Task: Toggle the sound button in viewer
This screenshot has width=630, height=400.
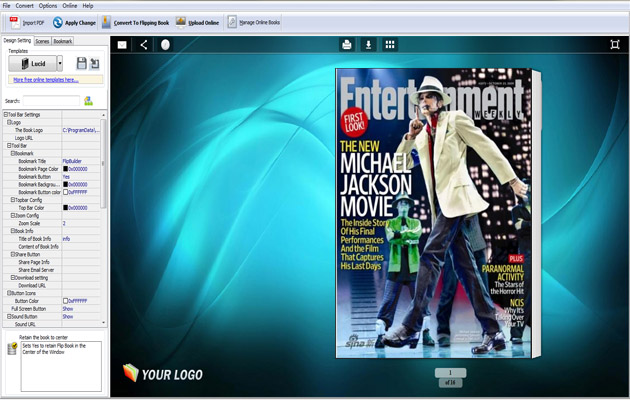Action: tap(165, 45)
